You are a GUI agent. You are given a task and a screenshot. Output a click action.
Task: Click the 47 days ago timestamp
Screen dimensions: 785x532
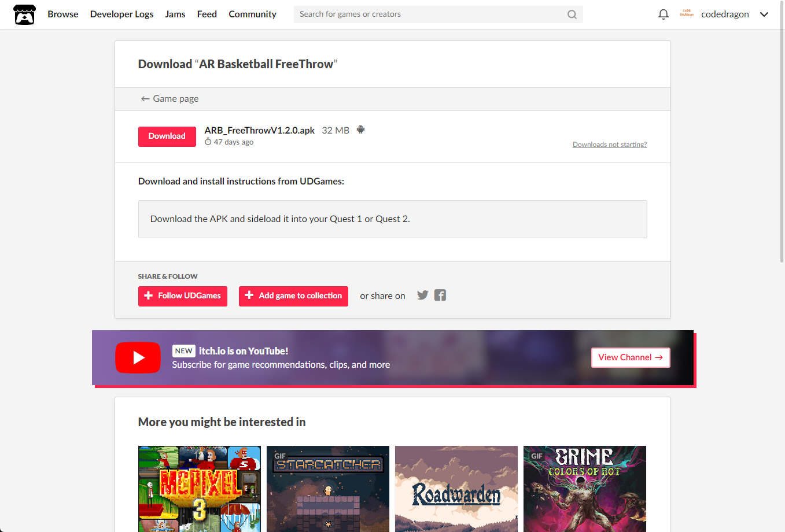point(233,142)
